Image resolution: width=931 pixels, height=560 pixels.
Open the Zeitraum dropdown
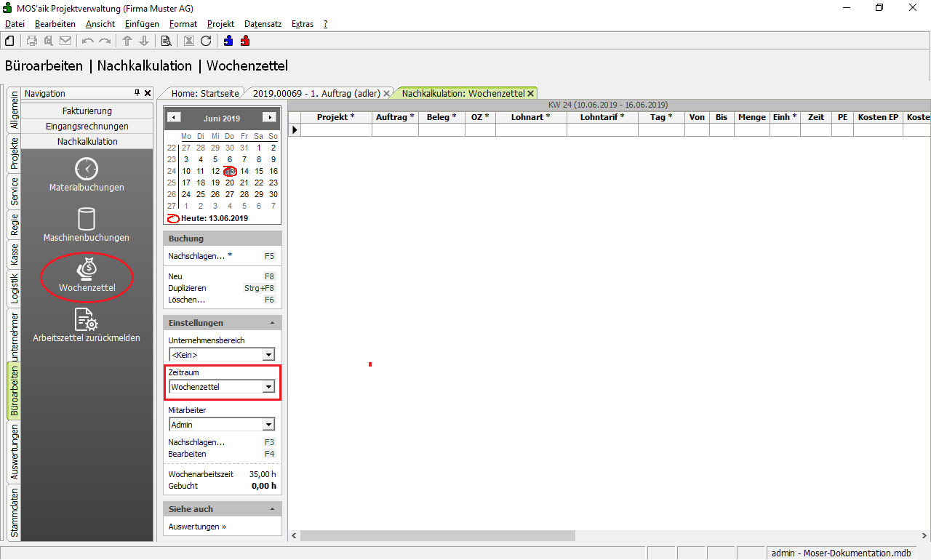(x=268, y=387)
